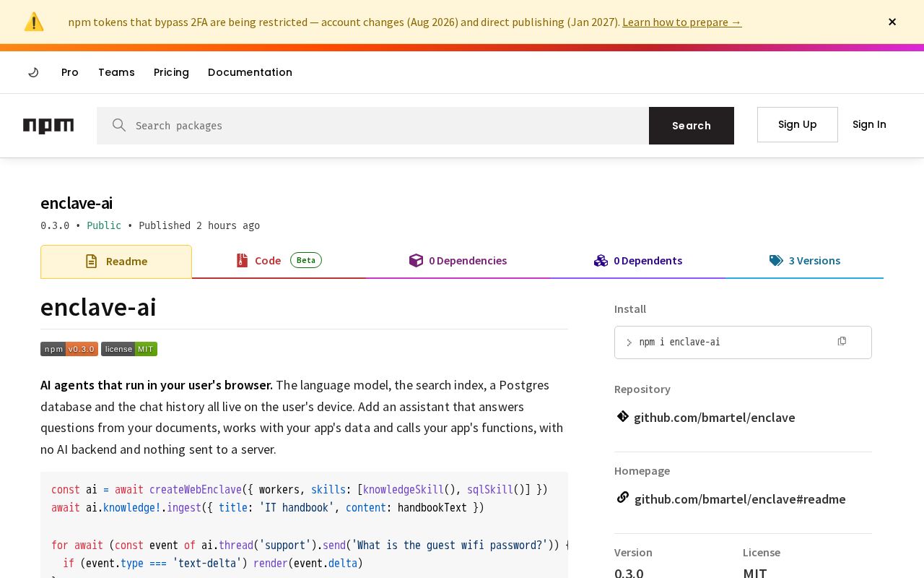Click the npm v0.3.0 badge
This screenshot has height=578, width=924.
[69, 349]
